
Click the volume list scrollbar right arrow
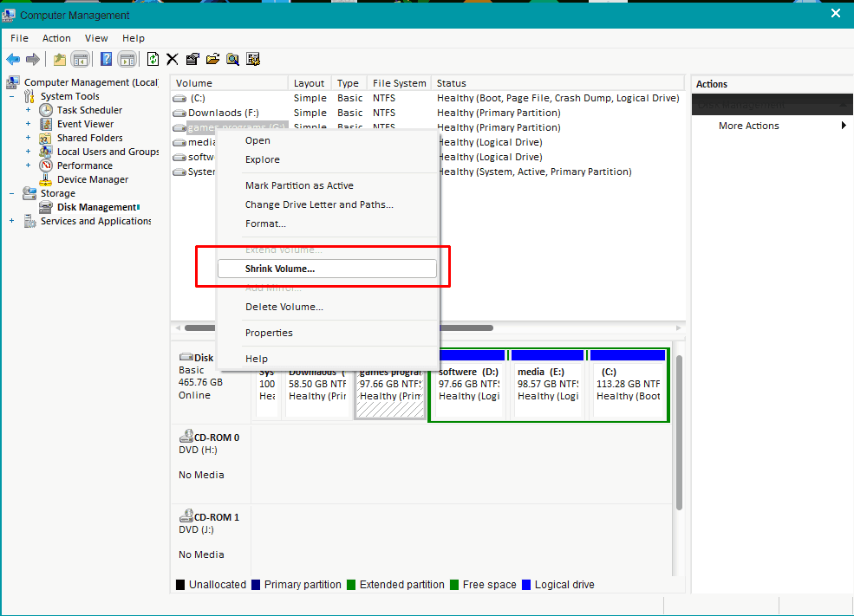click(x=678, y=328)
